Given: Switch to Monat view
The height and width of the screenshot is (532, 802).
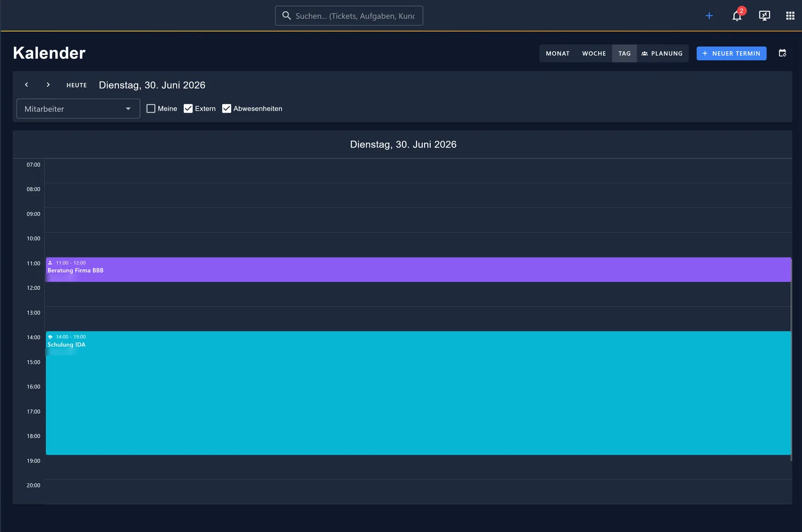Looking at the screenshot, I should coord(558,53).
